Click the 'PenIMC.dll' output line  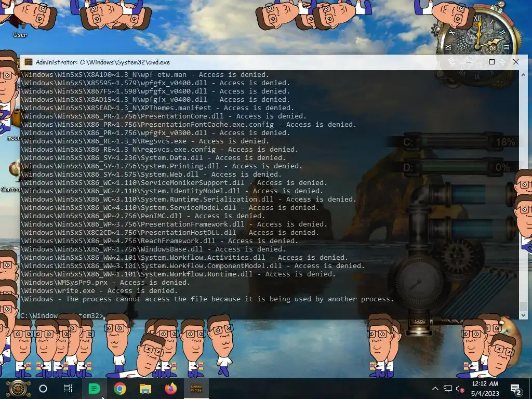143,216
